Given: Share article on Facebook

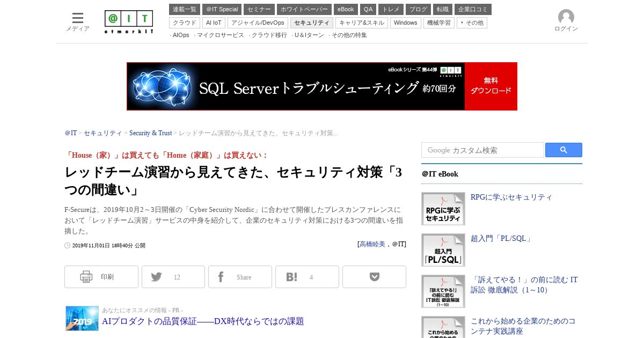Looking at the screenshot, I should coord(240,277).
